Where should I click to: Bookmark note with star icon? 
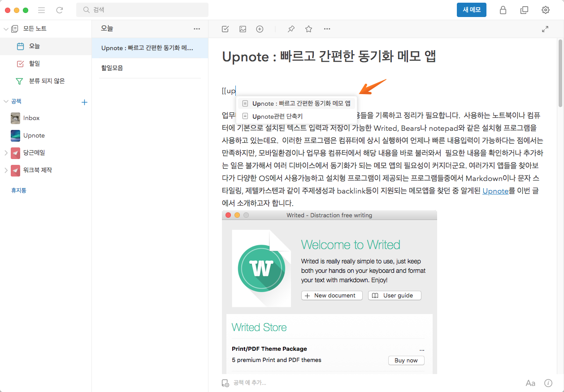point(308,29)
